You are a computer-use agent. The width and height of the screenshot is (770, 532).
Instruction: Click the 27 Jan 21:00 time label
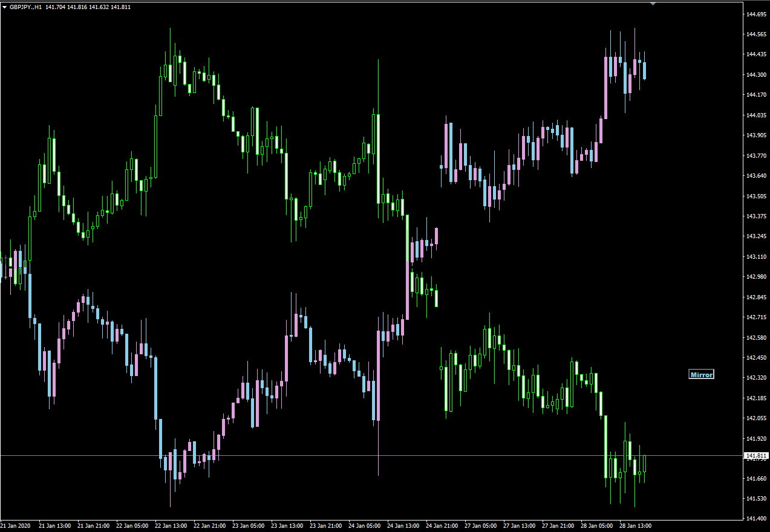[x=558, y=526]
